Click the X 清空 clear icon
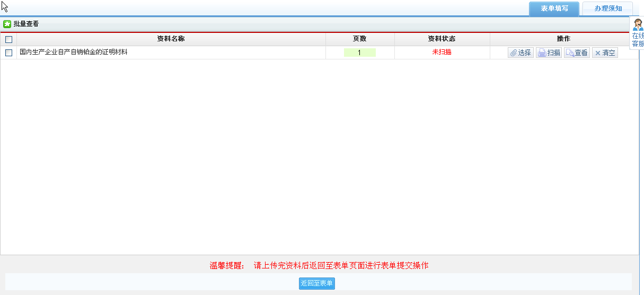This screenshot has height=295, width=644. click(597, 53)
